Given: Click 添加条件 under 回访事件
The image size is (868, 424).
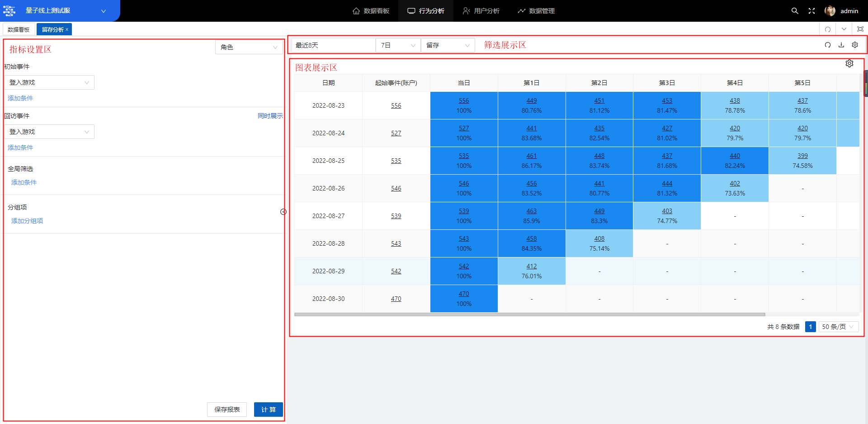Looking at the screenshot, I should (20, 148).
